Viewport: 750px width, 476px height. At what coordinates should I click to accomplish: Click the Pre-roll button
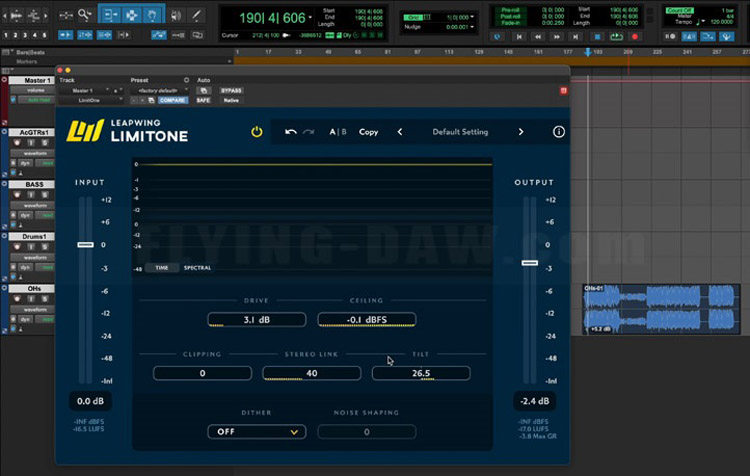[510, 10]
